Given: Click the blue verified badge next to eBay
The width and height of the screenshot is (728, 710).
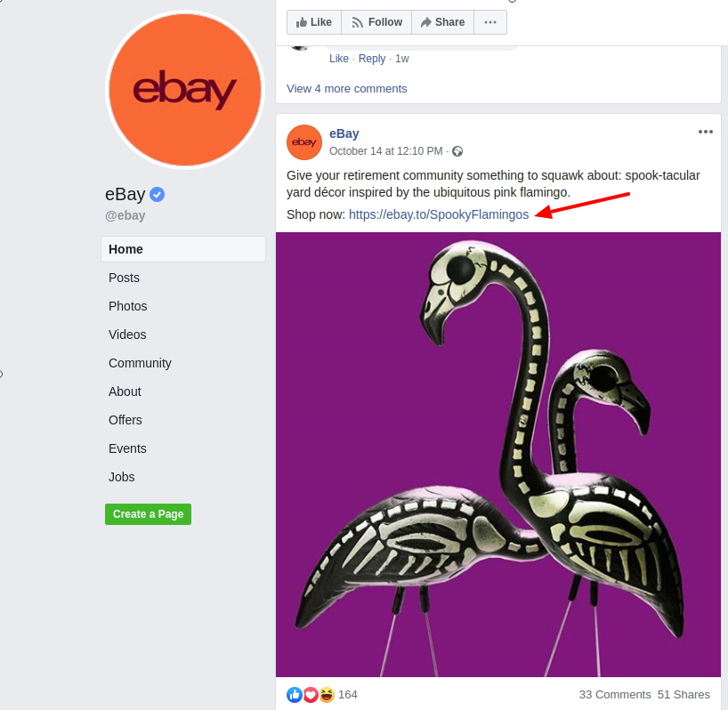Looking at the screenshot, I should [x=157, y=194].
